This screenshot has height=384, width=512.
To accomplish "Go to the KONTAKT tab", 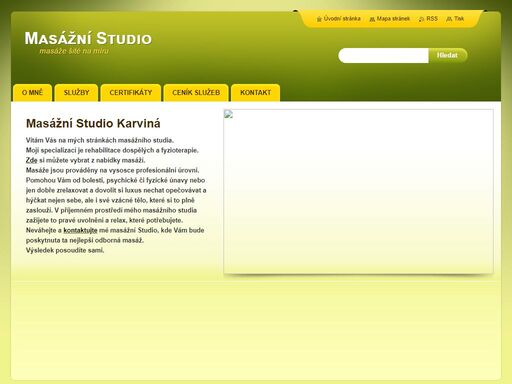I will point(256,93).
